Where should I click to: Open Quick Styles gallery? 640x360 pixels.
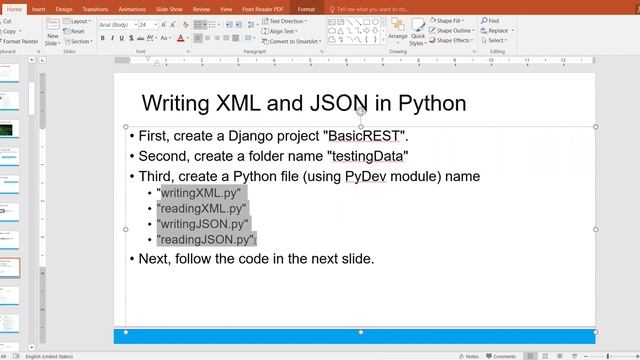point(418,32)
